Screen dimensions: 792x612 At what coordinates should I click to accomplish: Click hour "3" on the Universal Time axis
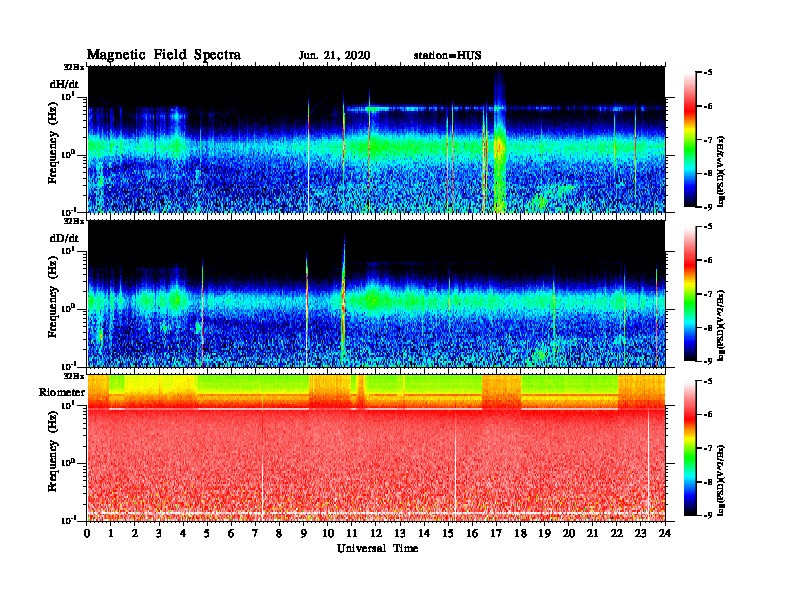click(160, 533)
